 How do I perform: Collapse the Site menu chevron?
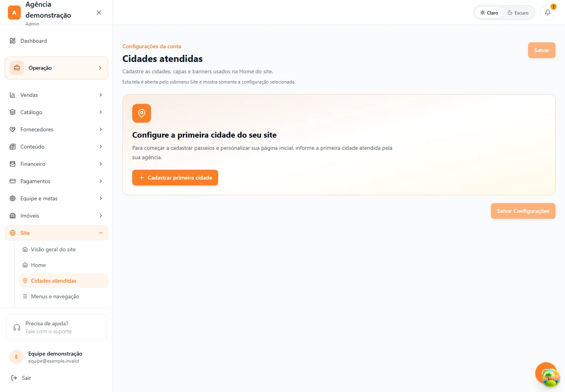click(101, 233)
